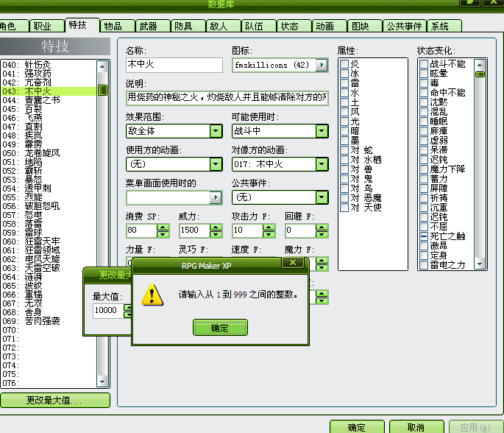Toggle the 光 attribute checkbox

(x=344, y=122)
